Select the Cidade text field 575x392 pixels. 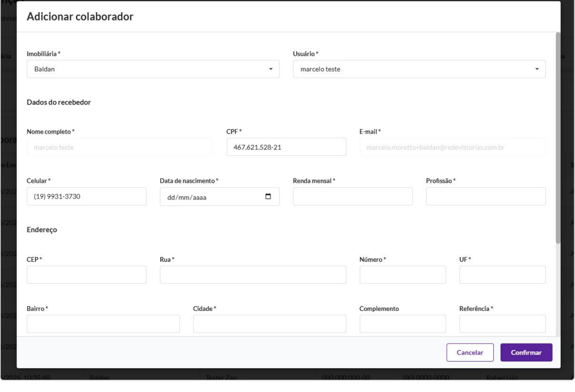click(x=270, y=324)
